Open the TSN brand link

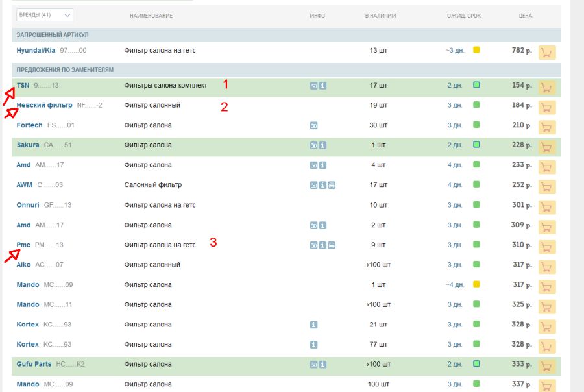click(23, 85)
